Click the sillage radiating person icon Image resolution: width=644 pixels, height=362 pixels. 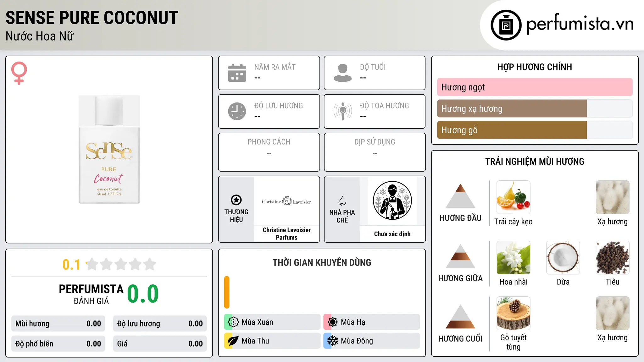coord(343,111)
